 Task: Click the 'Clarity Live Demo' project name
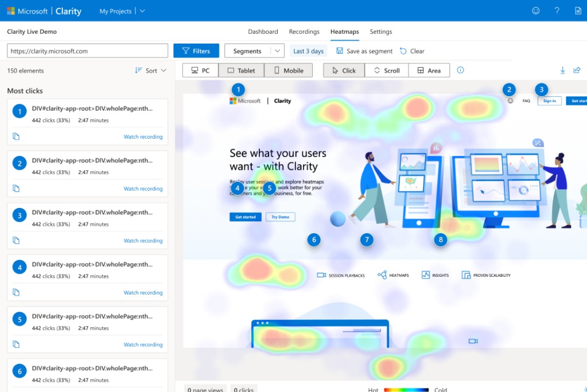point(32,32)
